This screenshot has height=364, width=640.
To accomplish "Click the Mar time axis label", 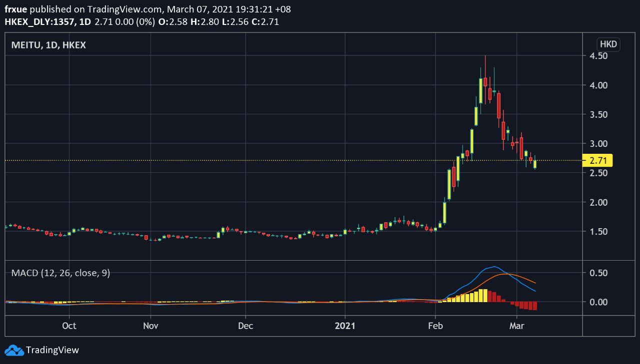I will (x=516, y=326).
